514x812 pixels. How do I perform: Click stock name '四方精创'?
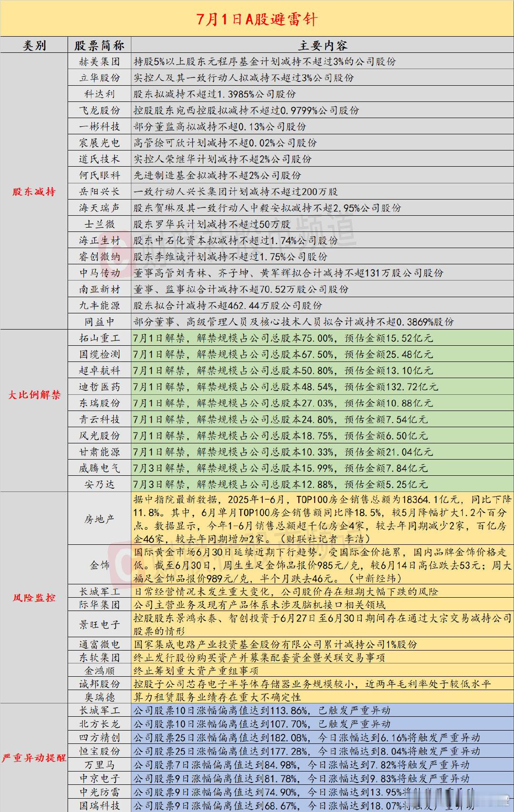tap(99, 737)
